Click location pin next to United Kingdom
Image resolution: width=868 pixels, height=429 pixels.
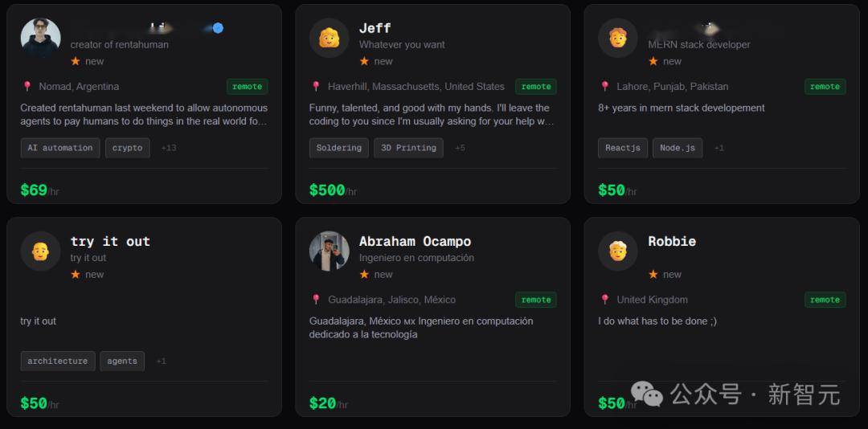(605, 300)
